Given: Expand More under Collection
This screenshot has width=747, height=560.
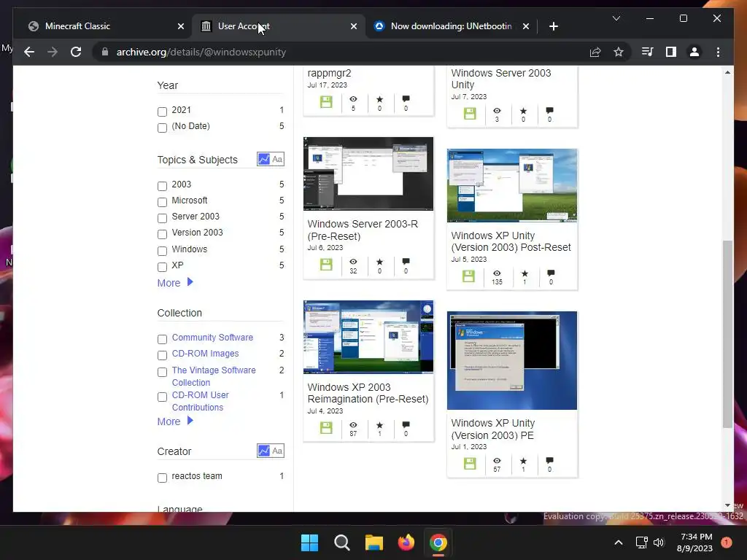Looking at the screenshot, I should 175,421.
